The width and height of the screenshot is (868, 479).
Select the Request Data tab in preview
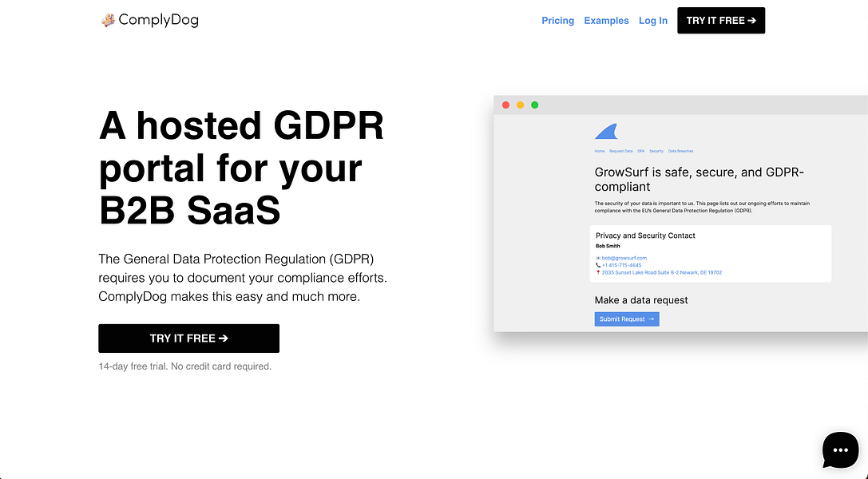click(x=620, y=151)
